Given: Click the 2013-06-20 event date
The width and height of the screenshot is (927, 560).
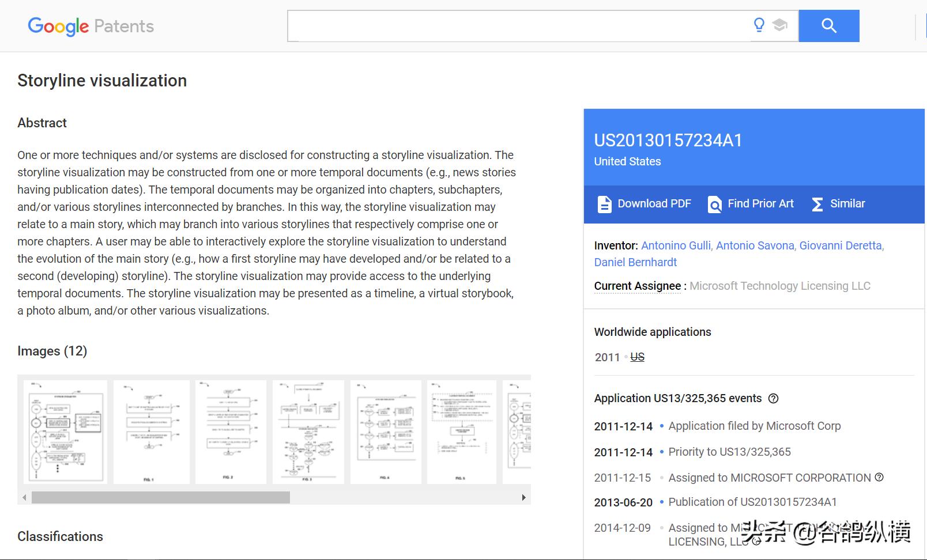Looking at the screenshot, I should pyautogui.click(x=623, y=502).
